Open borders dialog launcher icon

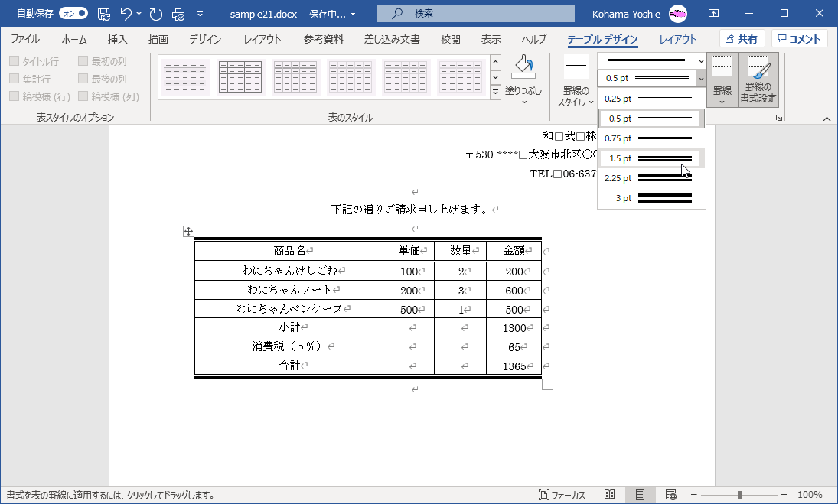[779, 118]
